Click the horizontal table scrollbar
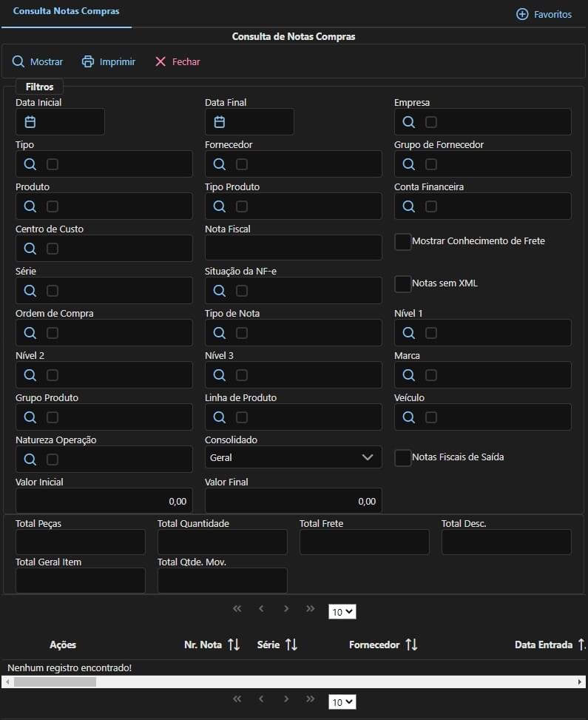This screenshot has height=720, width=588. tap(55, 682)
